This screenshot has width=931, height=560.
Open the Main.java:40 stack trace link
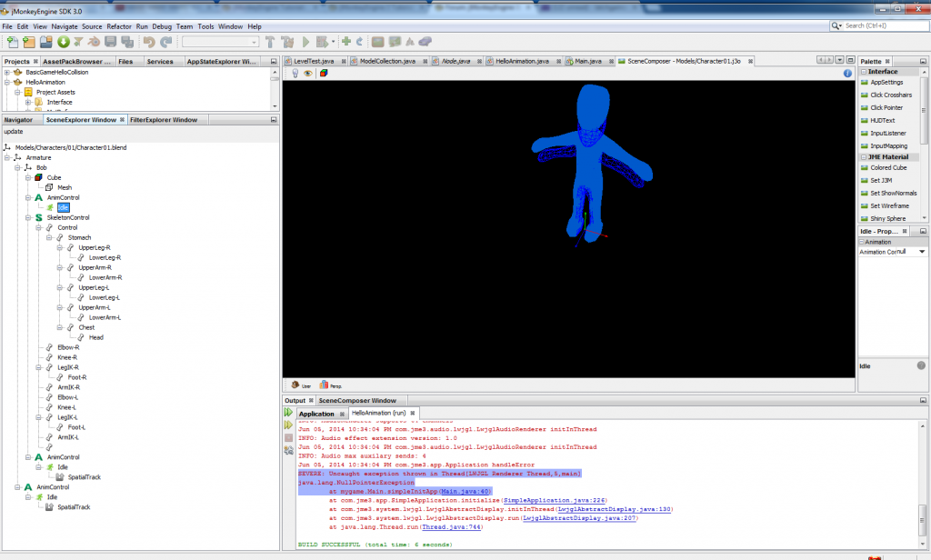pyautogui.click(x=465, y=492)
